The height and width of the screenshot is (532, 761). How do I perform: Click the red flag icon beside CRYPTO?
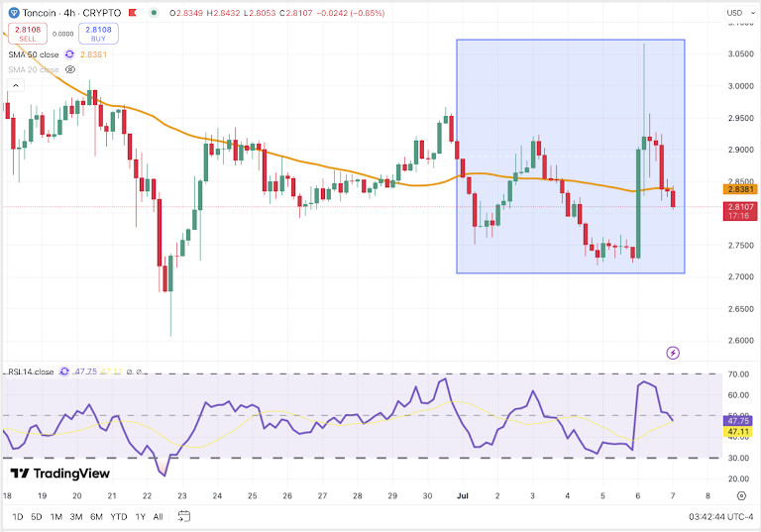[132, 13]
